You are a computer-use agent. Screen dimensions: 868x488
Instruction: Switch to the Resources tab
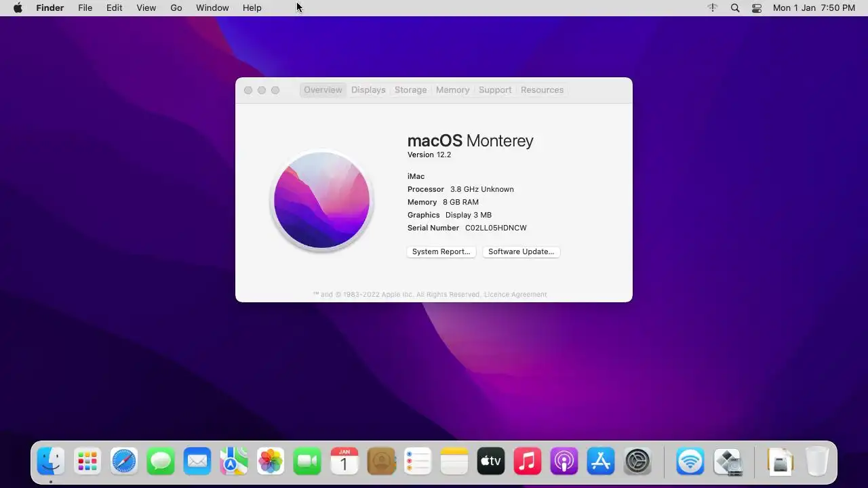click(x=542, y=90)
